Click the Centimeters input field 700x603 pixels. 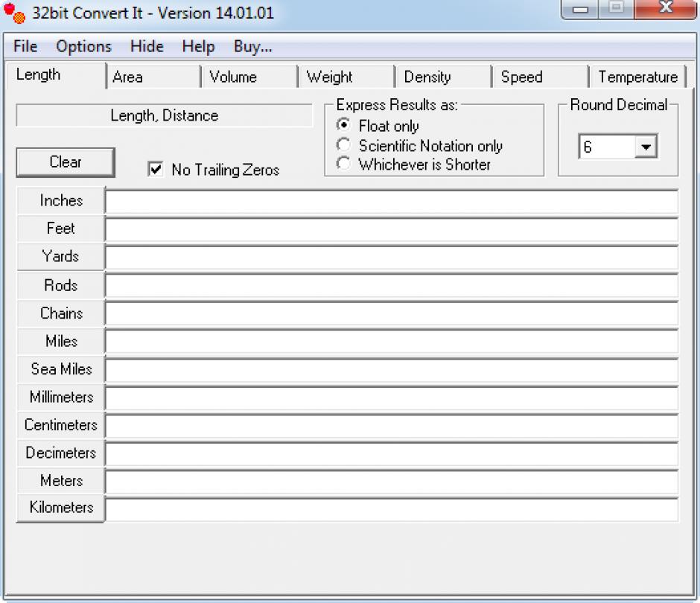click(392, 426)
